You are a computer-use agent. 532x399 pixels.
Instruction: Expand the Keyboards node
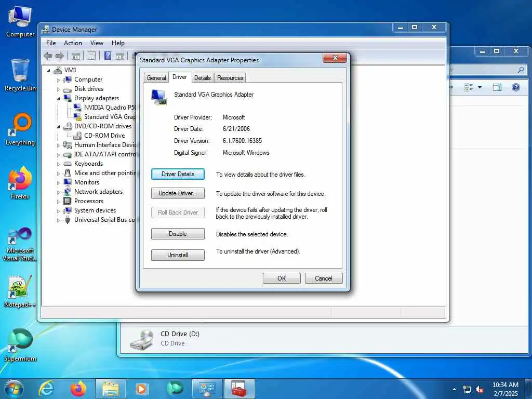(58, 164)
